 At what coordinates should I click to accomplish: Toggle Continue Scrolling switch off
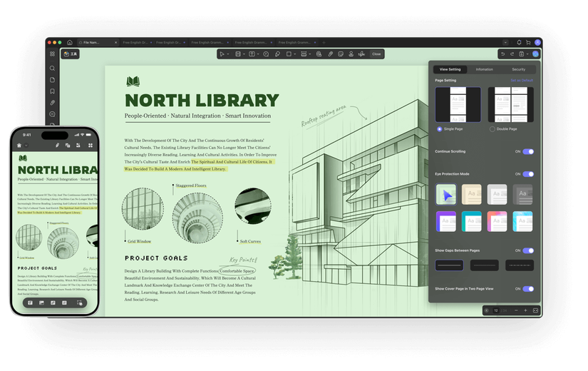click(x=528, y=152)
